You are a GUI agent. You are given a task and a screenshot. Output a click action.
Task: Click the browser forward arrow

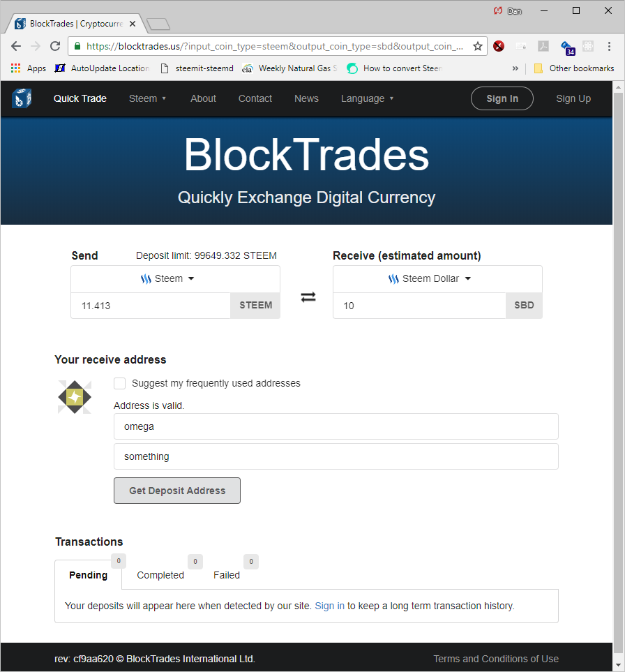click(x=36, y=46)
